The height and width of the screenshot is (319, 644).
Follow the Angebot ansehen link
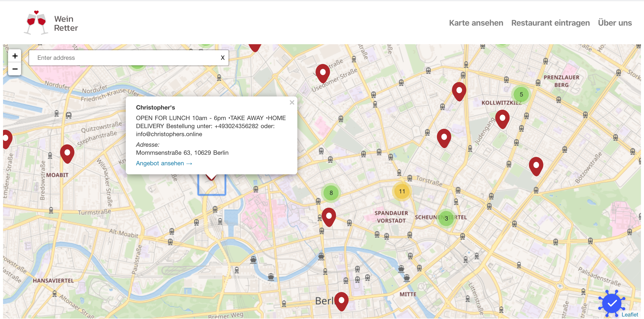click(164, 163)
